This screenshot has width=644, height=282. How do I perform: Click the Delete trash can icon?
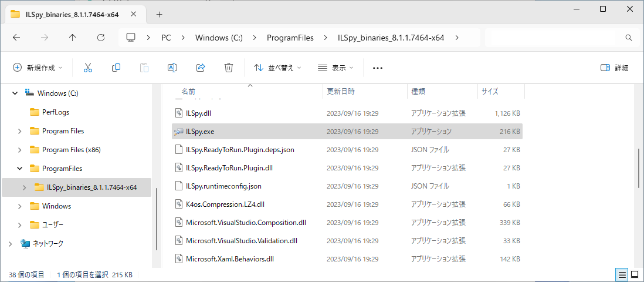pos(229,68)
